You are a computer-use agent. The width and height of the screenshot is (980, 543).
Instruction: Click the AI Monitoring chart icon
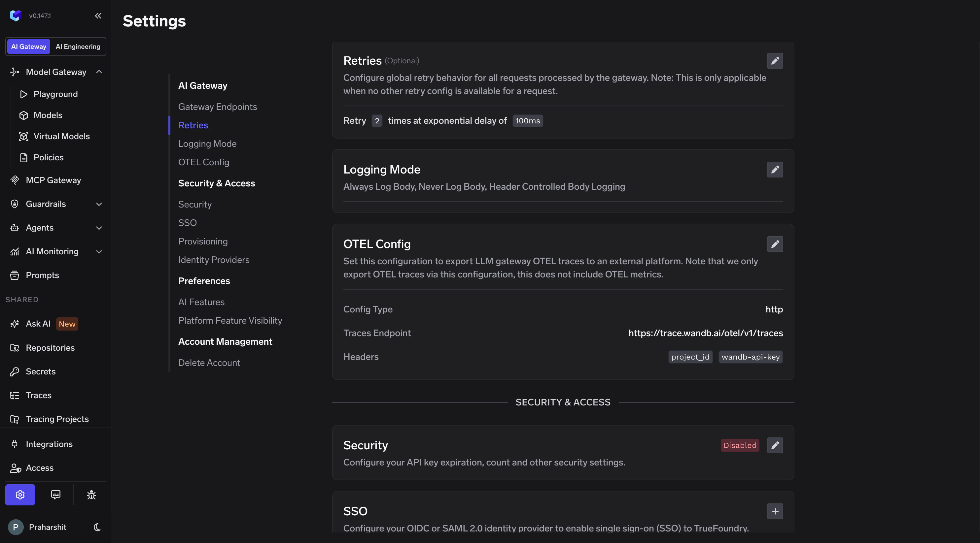click(x=15, y=252)
